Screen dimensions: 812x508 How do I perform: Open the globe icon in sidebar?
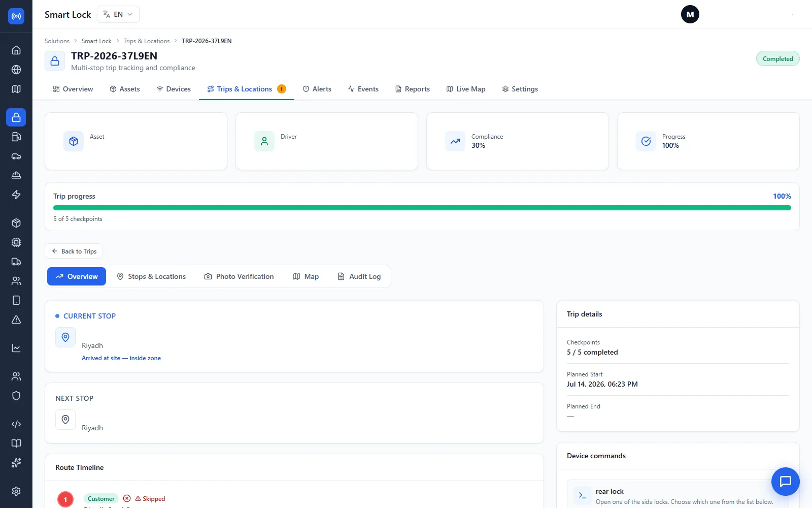[x=16, y=70]
